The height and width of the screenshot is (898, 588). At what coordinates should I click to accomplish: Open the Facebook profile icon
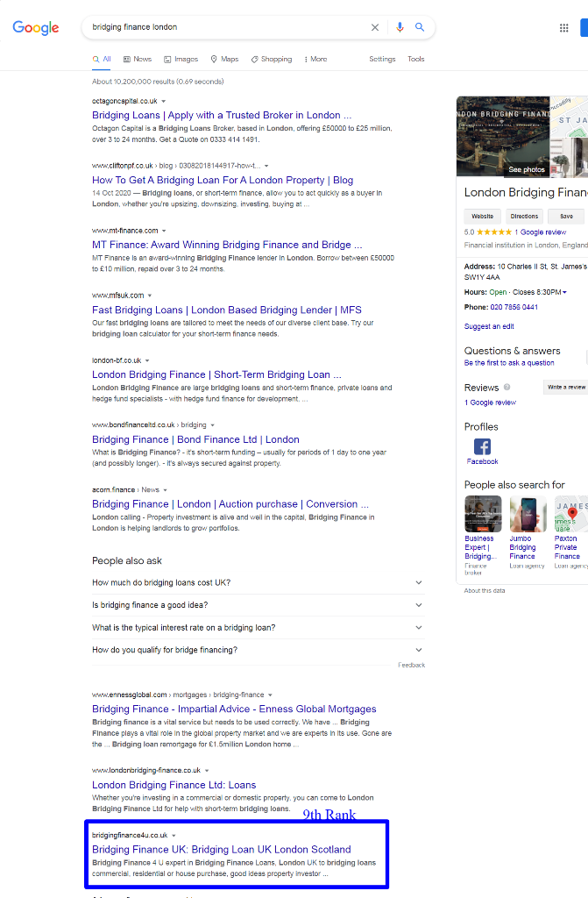[482, 446]
